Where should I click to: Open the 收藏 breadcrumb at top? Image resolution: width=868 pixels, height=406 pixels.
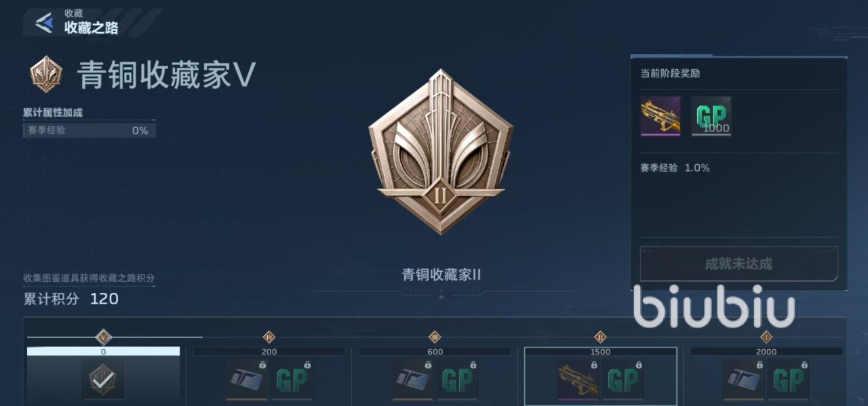click(x=74, y=14)
